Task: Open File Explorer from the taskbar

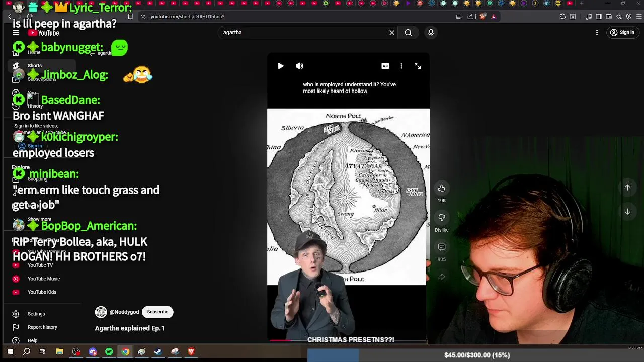Action: [x=59, y=352]
